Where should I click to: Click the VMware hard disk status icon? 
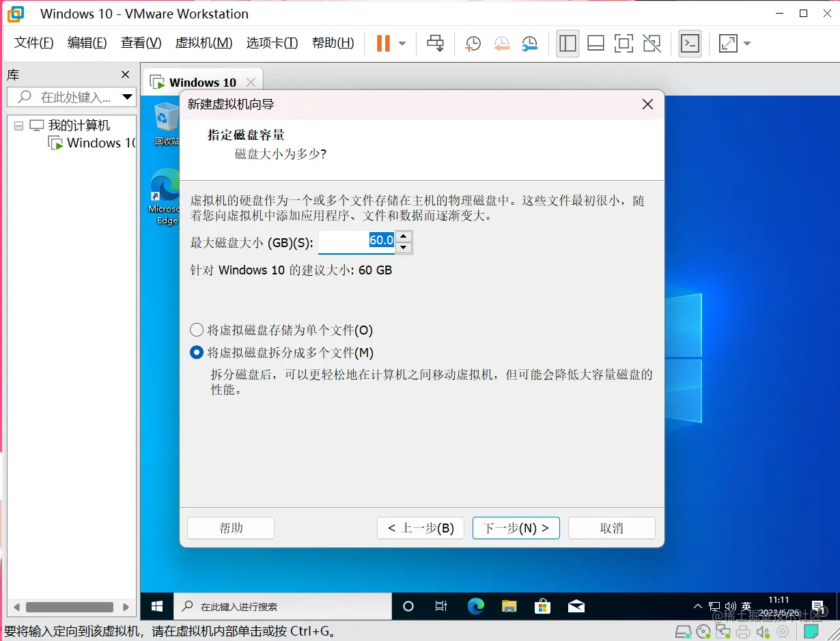pyautogui.click(x=682, y=631)
